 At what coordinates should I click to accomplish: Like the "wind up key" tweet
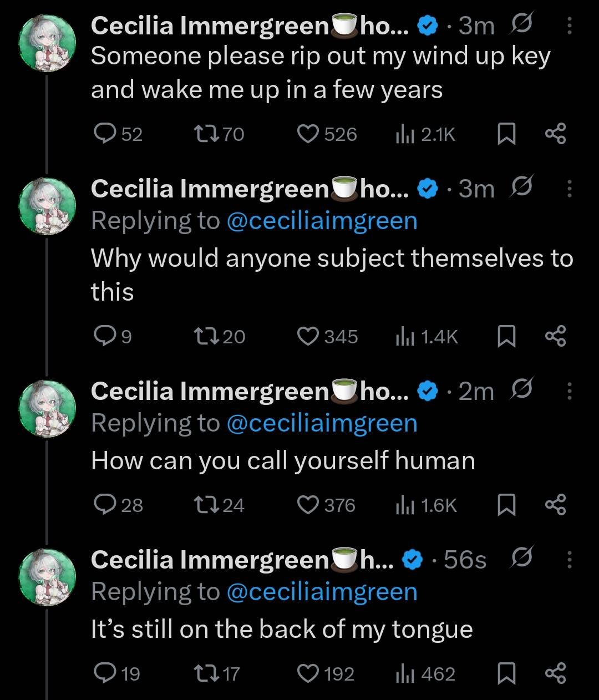pos(307,134)
